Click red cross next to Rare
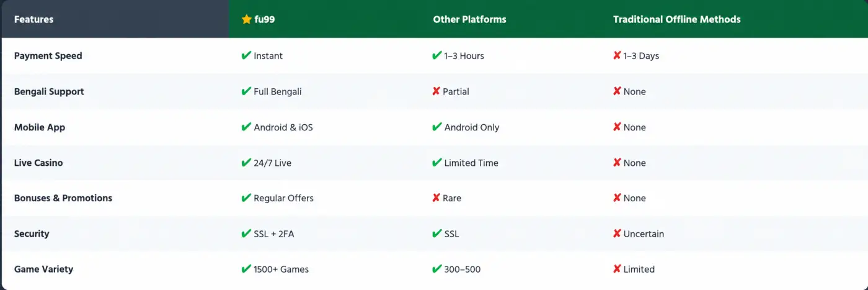 pyautogui.click(x=436, y=198)
